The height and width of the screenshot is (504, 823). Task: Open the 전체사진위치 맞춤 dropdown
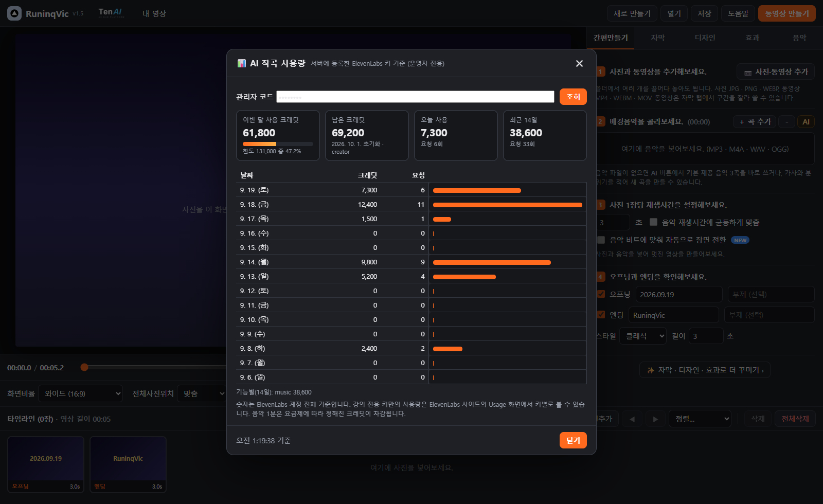point(202,393)
